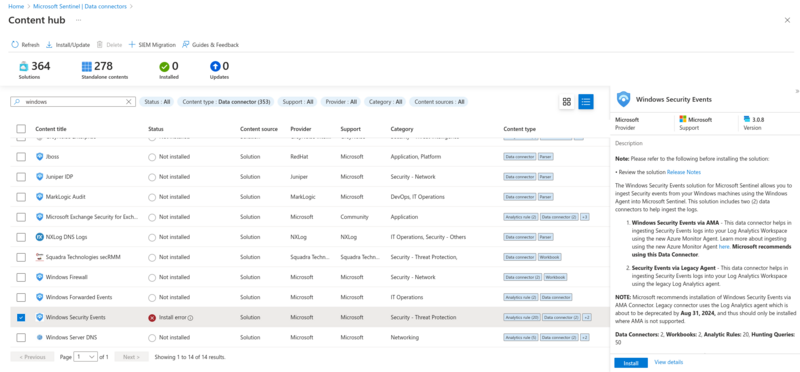Viewport: 800px width, 372px height.
Task: Click the Install button
Action: (631, 363)
